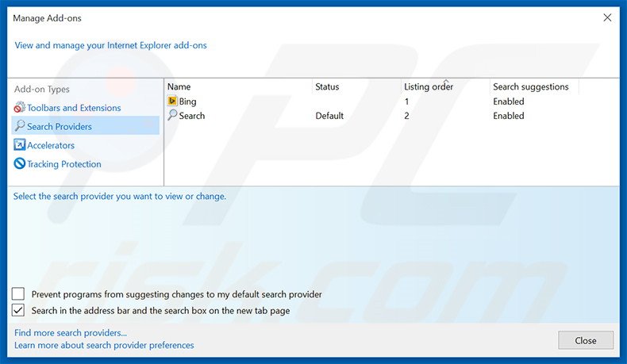This screenshot has height=364, width=627.
Task: Sort by the Name column header
Action: pyautogui.click(x=179, y=86)
